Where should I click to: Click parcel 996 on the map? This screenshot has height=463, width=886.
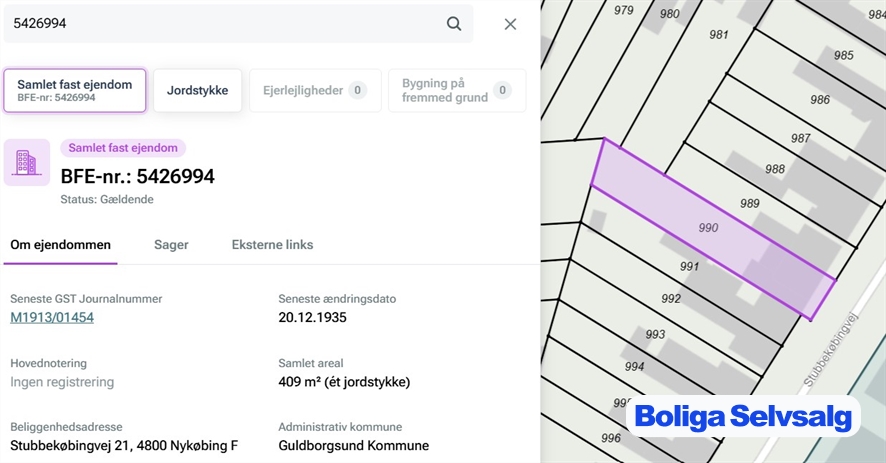611,438
